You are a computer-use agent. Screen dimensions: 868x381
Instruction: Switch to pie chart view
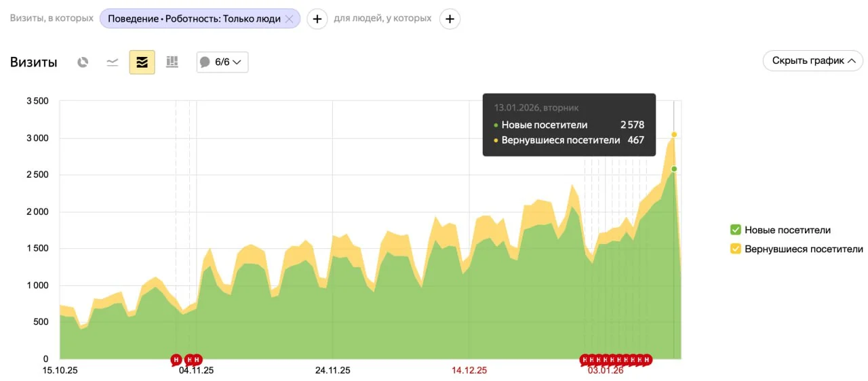click(x=83, y=62)
